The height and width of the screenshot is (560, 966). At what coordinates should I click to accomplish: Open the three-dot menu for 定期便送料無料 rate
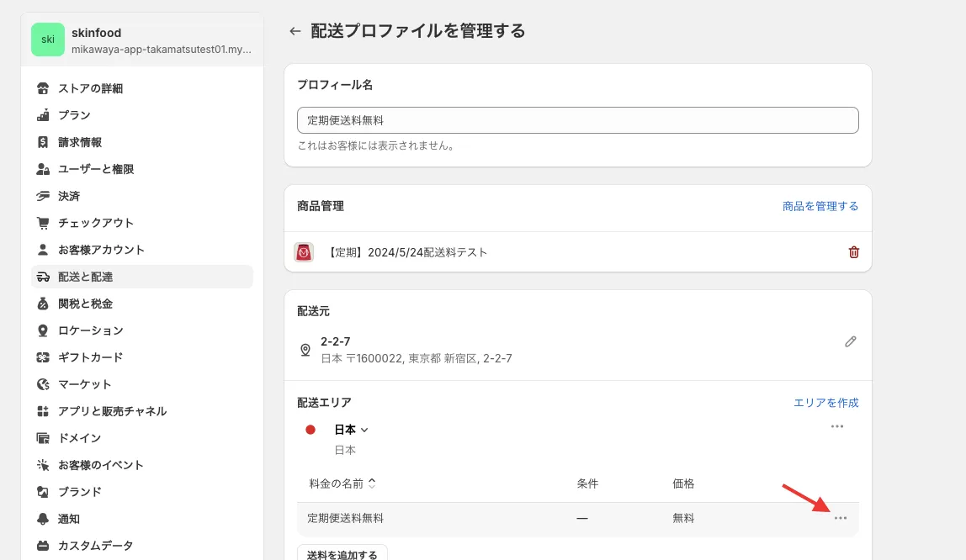coord(840,518)
